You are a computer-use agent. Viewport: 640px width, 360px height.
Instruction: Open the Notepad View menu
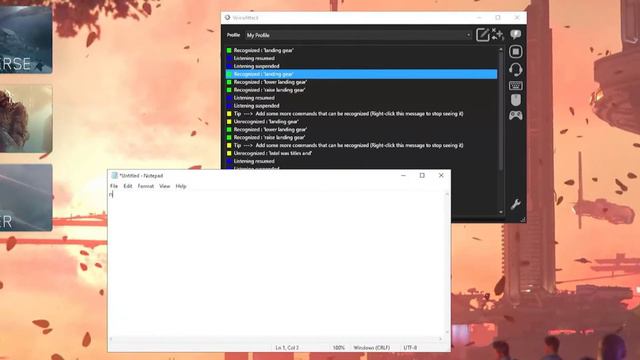tap(164, 186)
